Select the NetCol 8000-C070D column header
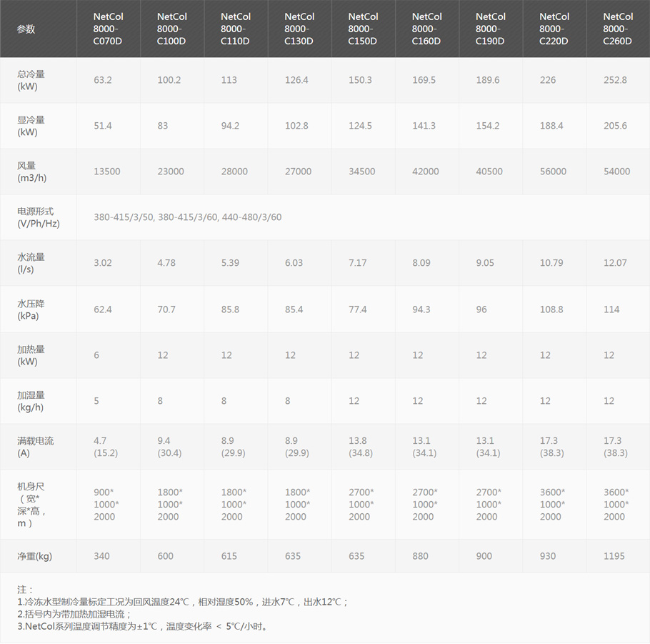 [108, 29]
